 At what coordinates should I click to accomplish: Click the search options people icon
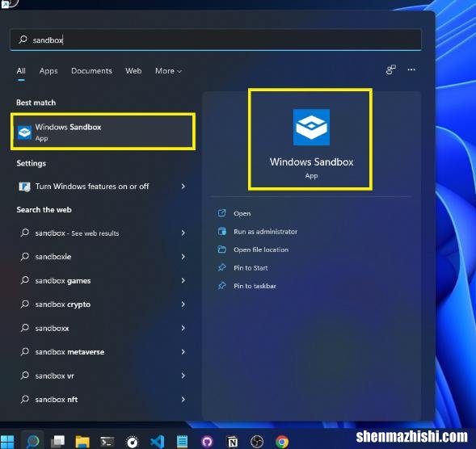(391, 69)
